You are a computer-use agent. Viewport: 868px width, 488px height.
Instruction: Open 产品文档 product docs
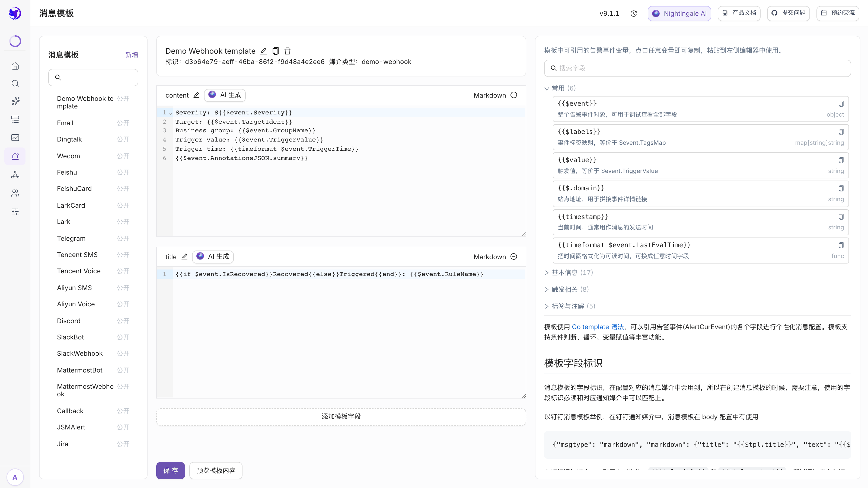click(x=739, y=14)
